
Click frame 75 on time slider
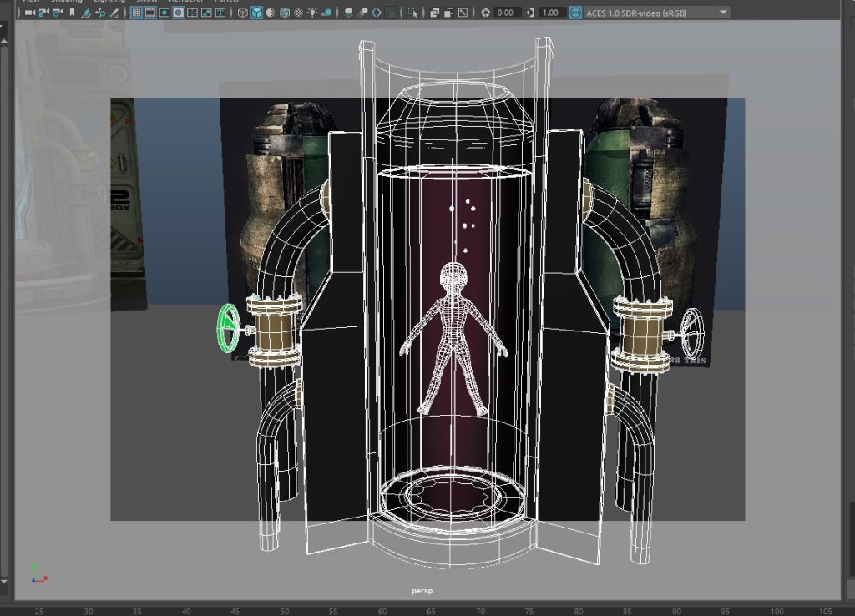529,611
